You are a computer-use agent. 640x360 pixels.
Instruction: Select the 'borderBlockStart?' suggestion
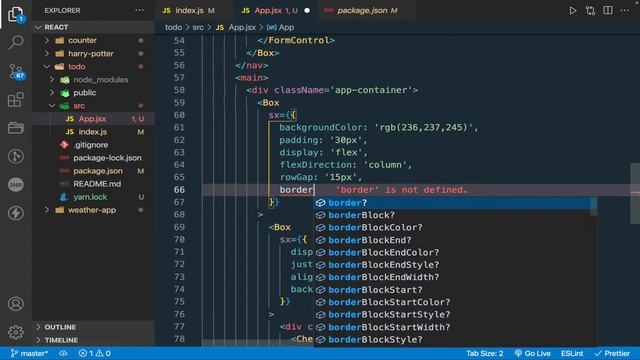coord(452,290)
